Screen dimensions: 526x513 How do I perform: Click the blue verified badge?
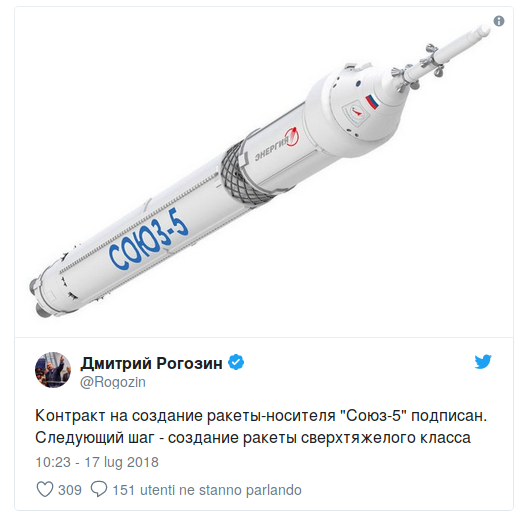pyautogui.click(x=236, y=362)
